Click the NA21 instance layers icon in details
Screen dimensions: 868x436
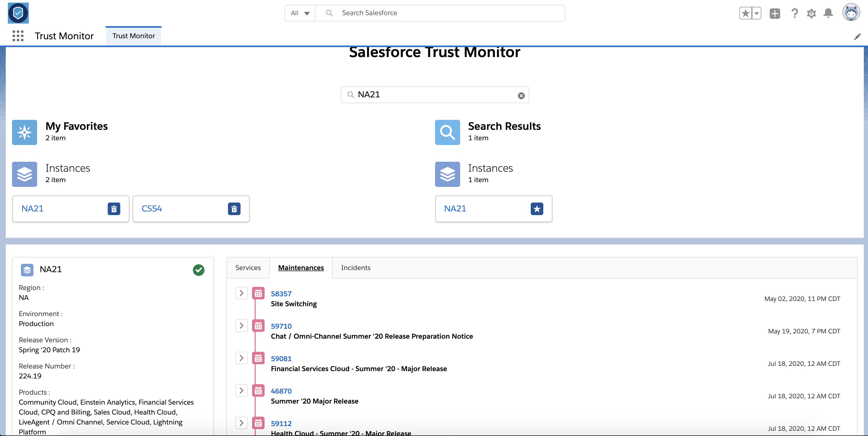click(x=27, y=270)
